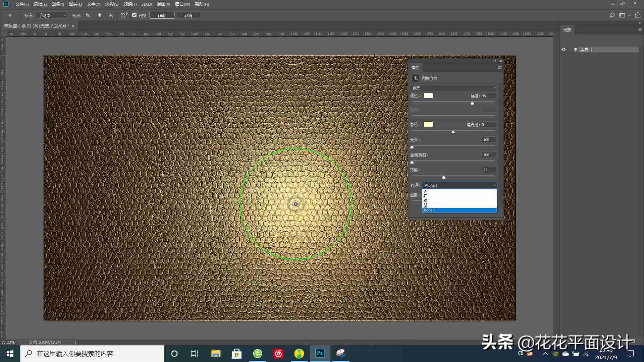Image resolution: width=644 pixels, height=362 pixels.
Task: Confirm with the 确定 button
Action: 162,15
